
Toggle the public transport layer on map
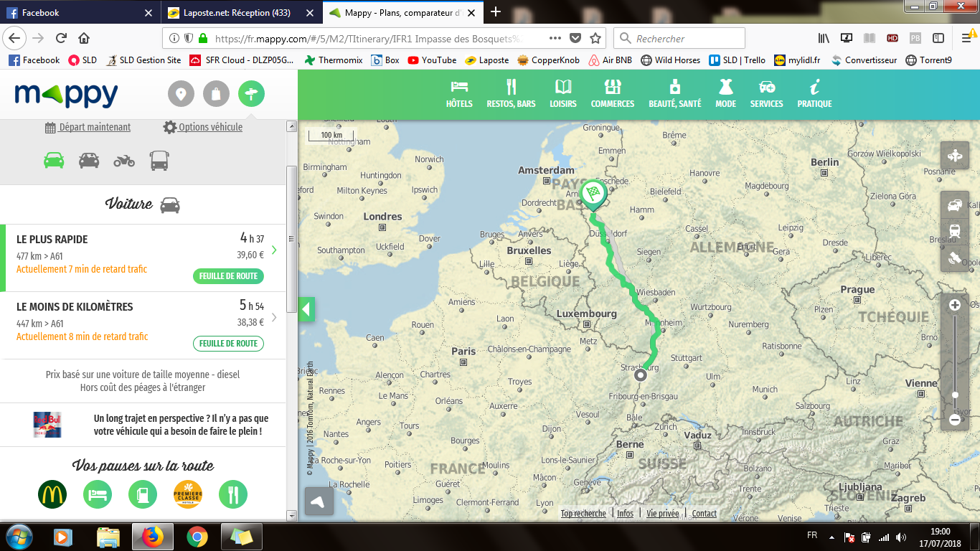point(955,232)
